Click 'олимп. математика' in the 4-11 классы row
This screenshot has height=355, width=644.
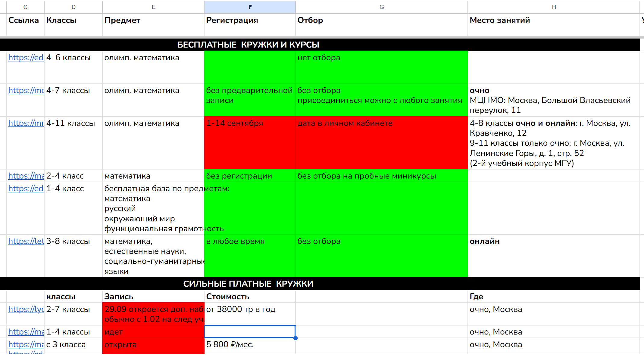(x=153, y=143)
